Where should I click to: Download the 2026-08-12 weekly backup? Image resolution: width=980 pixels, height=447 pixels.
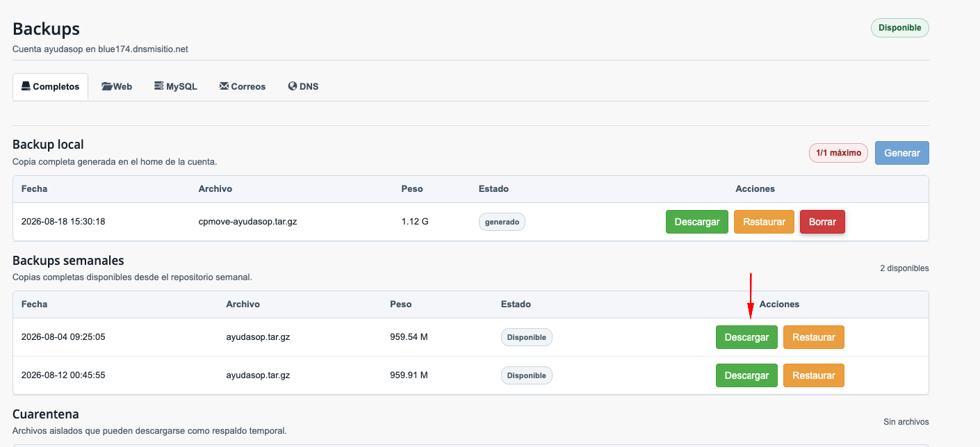pyautogui.click(x=746, y=375)
